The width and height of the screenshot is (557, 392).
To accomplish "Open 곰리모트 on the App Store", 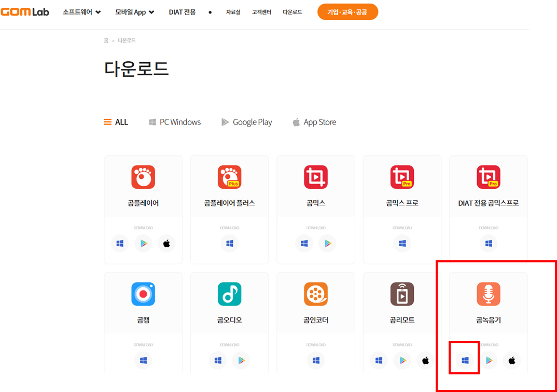I will click(x=426, y=360).
